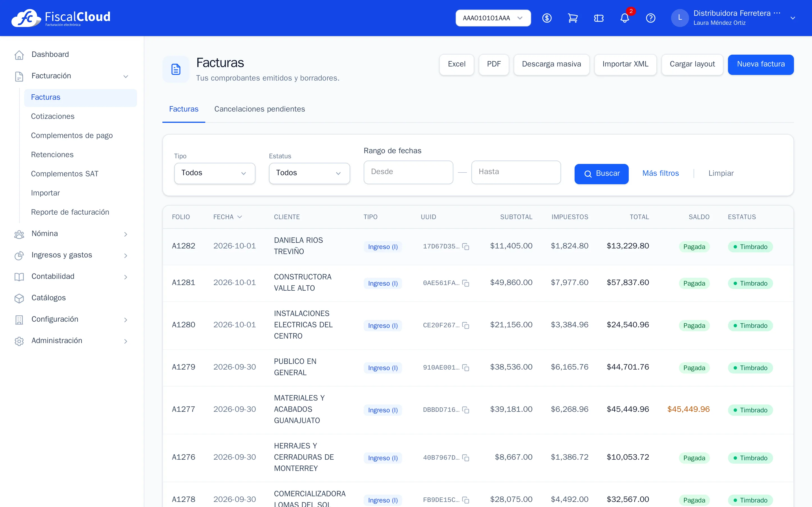Viewport: 812px width, 507px height.
Task: Open the Estatus dropdown filter
Action: tap(309, 173)
